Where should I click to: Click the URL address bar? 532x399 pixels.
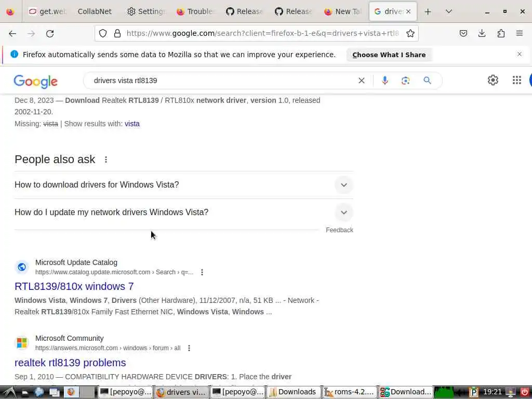[x=263, y=33]
